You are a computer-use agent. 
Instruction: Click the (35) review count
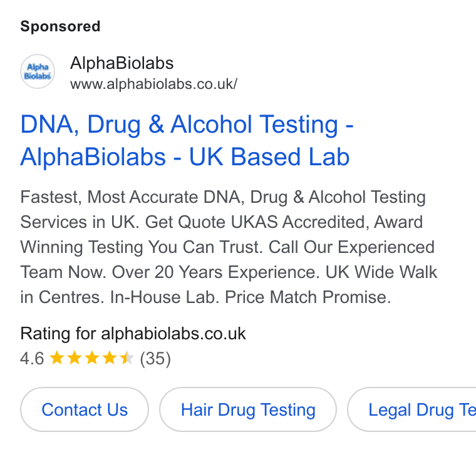155,358
